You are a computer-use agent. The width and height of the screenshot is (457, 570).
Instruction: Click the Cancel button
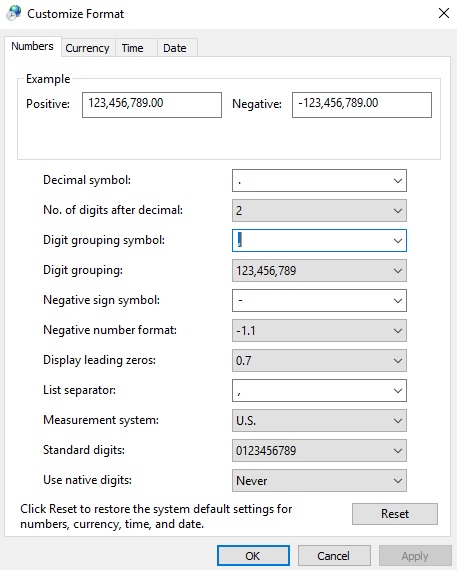coord(334,555)
